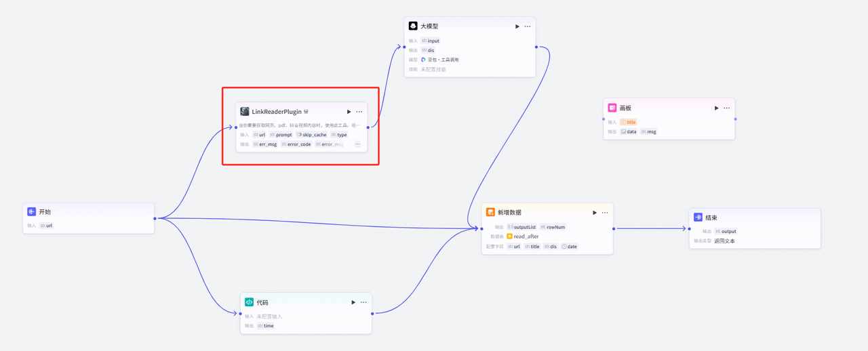Image resolution: width=868 pixels, height=351 pixels.
Task: Open the 大模型 node's more options menu
Action: coord(528,26)
